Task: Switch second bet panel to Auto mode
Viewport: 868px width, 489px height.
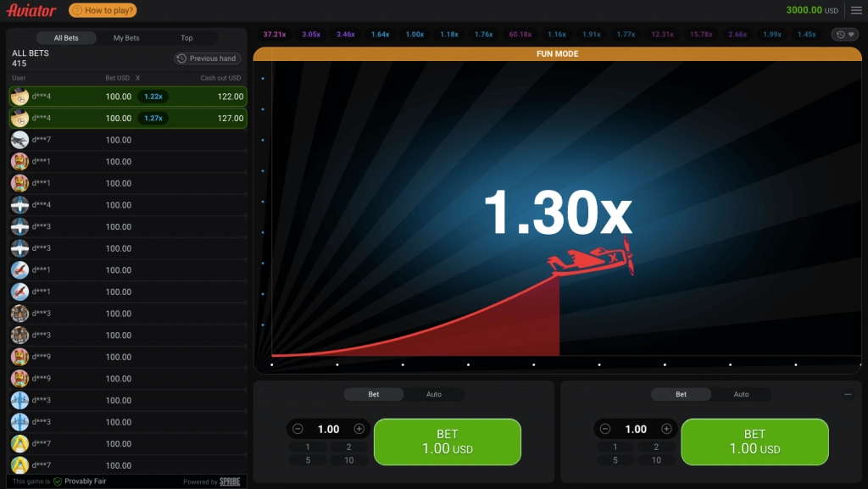Action: pyautogui.click(x=741, y=394)
